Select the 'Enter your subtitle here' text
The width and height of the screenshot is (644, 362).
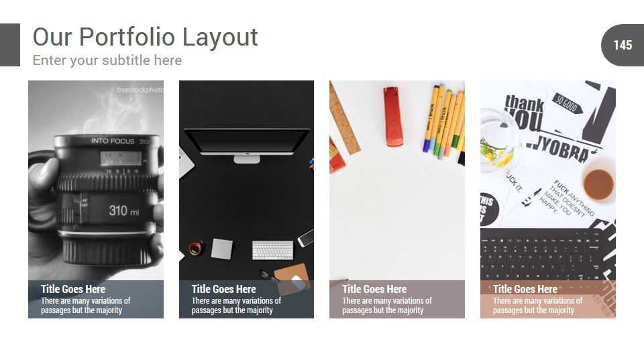click(107, 60)
